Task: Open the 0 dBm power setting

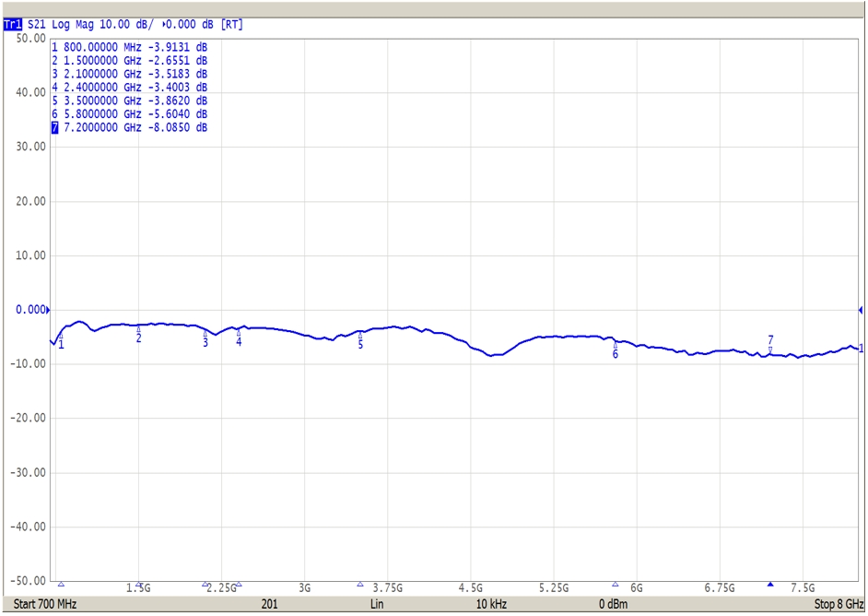Action: [x=613, y=605]
